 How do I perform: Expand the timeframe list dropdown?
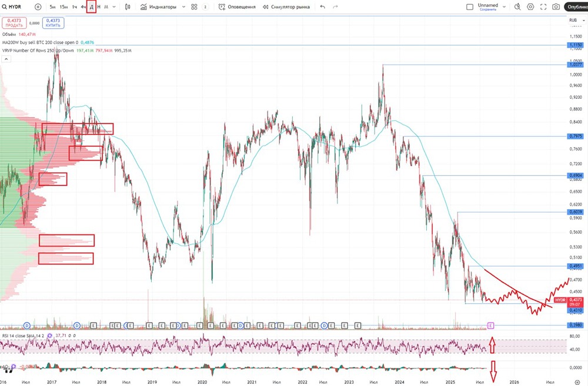(x=114, y=6)
